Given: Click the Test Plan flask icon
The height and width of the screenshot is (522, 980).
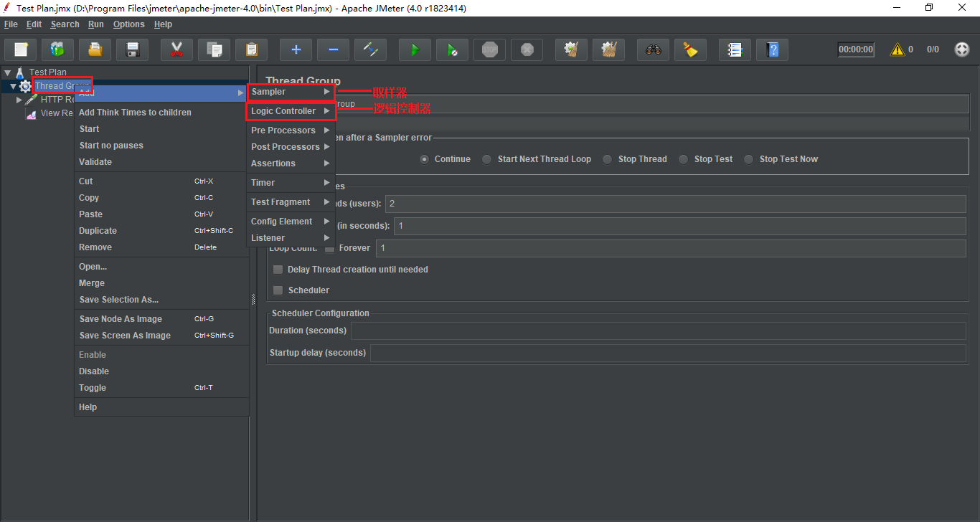Looking at the screenshot, I should (20, 72).
